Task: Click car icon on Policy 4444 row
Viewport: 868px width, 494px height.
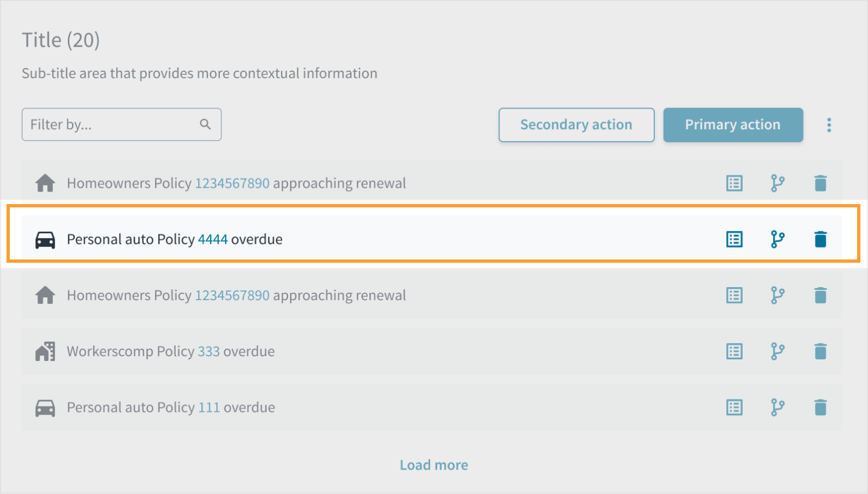Action: [45, 239]
